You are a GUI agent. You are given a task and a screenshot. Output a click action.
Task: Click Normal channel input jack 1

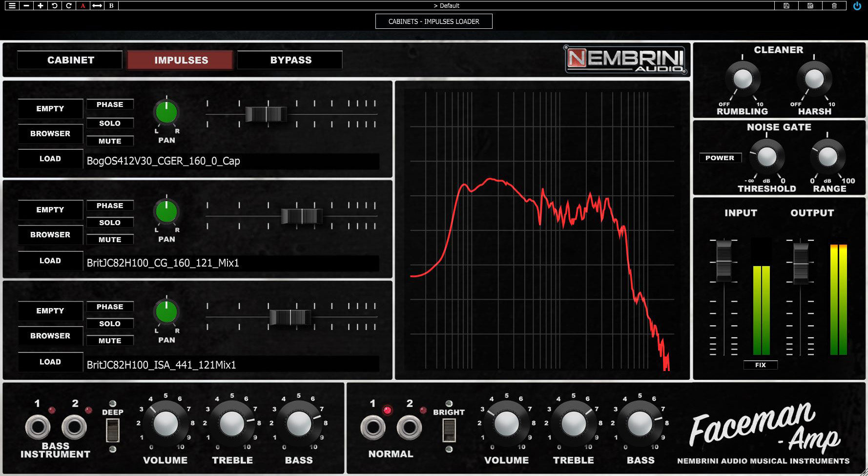tap(373, 428)
